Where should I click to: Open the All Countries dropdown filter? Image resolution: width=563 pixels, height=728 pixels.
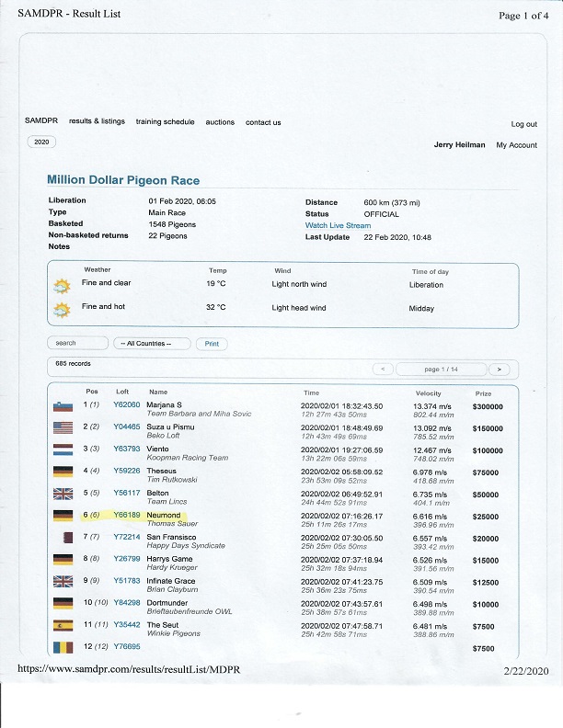[152, 344]
